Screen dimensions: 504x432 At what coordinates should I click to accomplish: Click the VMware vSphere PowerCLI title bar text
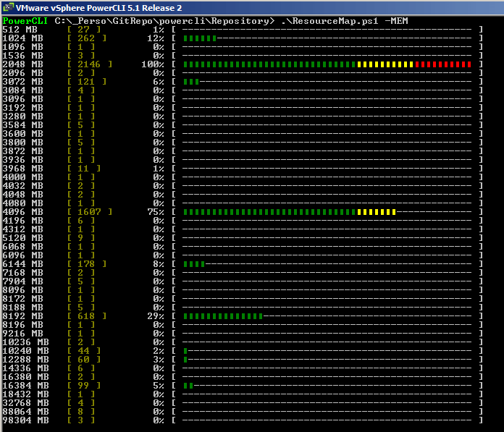[x=98, y=8]
